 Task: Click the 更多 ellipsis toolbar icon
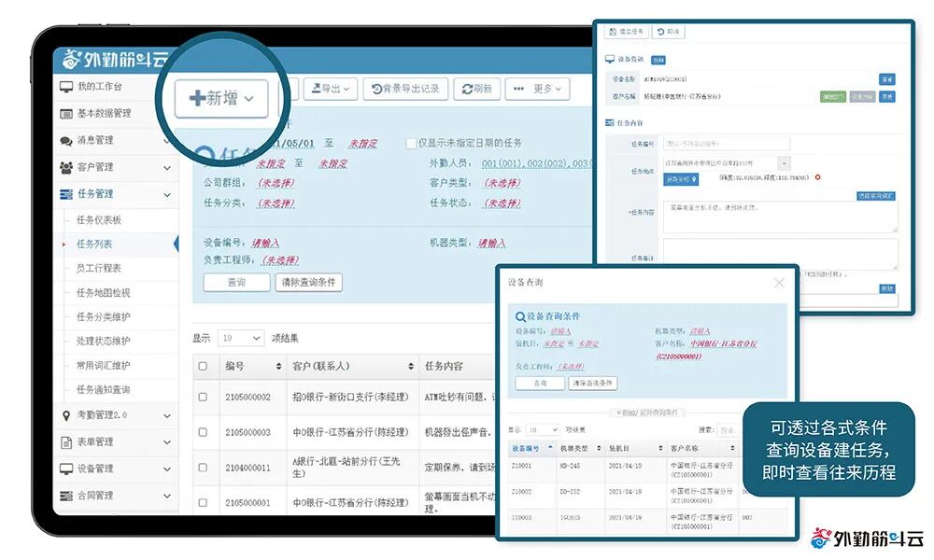click(x=520, y=89)
